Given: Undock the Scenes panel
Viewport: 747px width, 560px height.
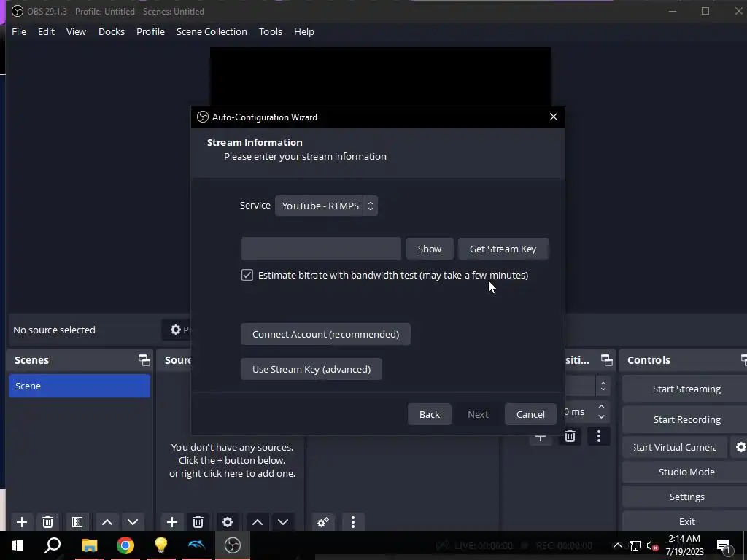Looking at the screenshot, I should pyautogui.click(x=144, y=360).
